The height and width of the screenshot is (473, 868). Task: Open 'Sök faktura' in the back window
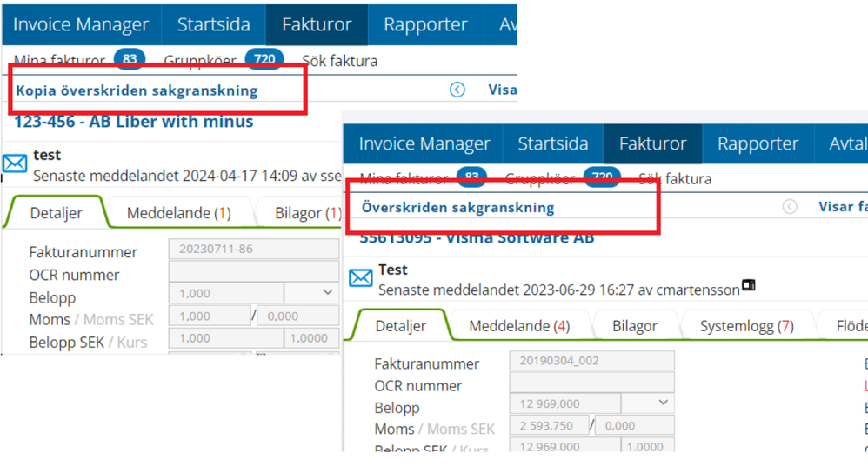point(339,61)
